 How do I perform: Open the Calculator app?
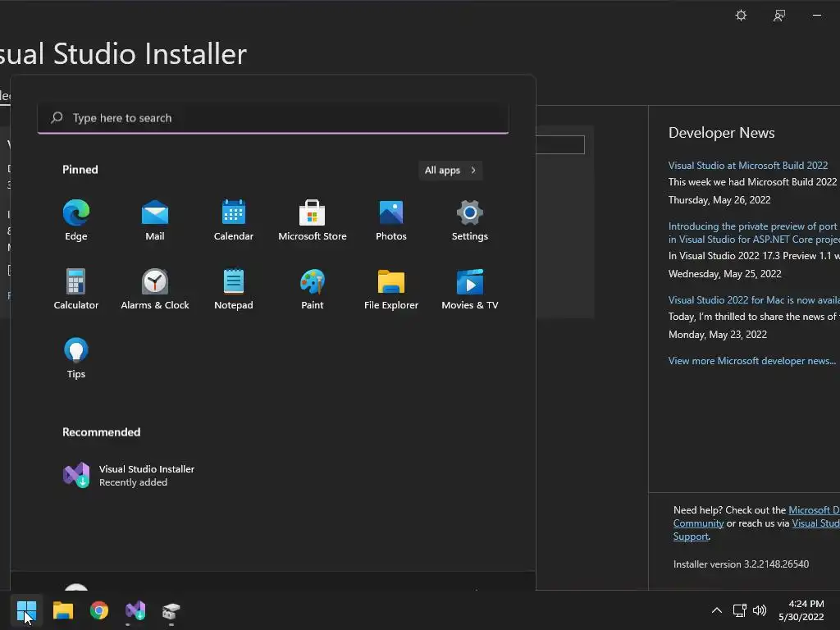(76, 290)
